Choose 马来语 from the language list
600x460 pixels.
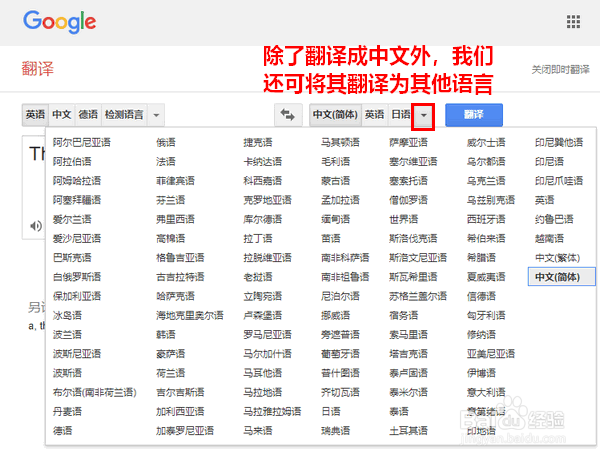click(x=258, y=431)
